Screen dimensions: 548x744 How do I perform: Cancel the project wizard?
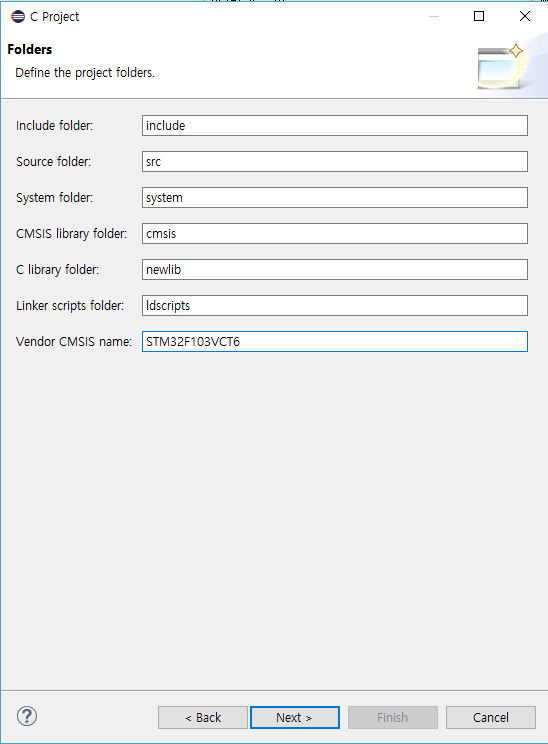491,717
